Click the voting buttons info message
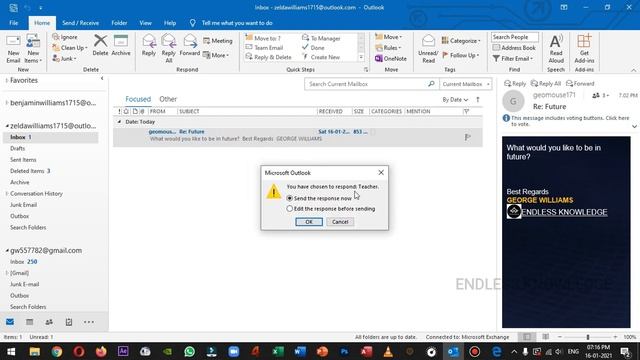 pos(569,121)
